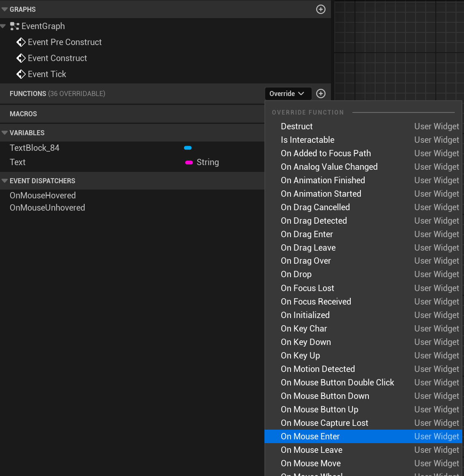The height and width of the screenshot is (476, 464).
Task: Choose On Mouse Leave
Action: (363, 450)
